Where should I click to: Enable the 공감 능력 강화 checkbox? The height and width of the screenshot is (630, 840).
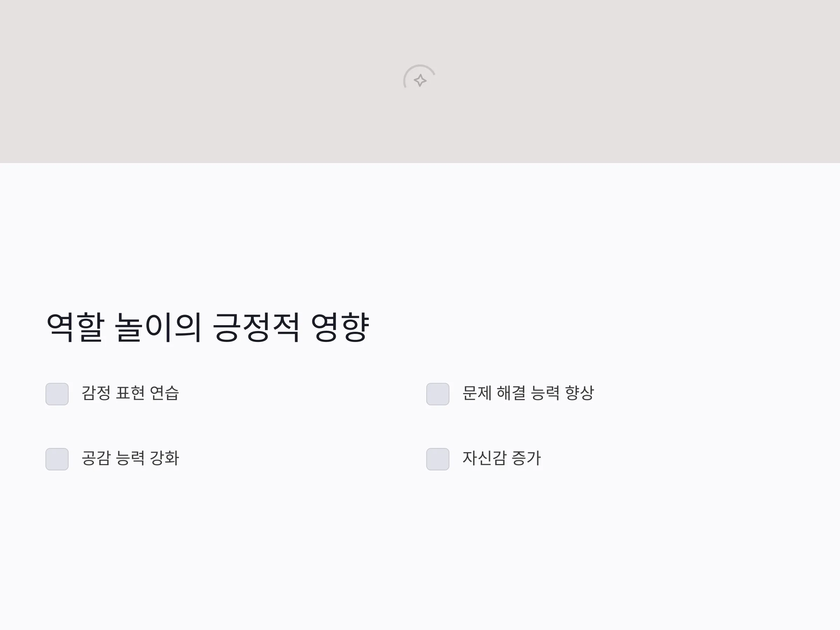57,459
